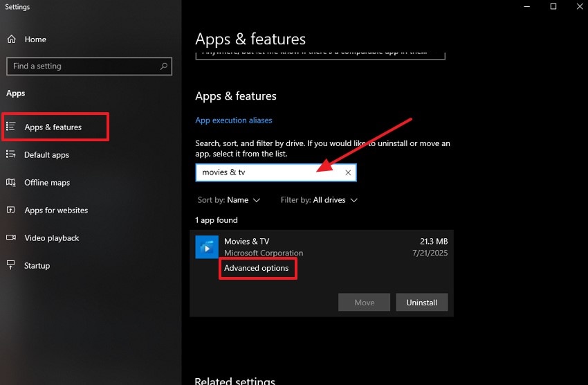Open Advanced options for Movies & TV
The height and width of the screenshot is (385, 588).
click(257, 268)
